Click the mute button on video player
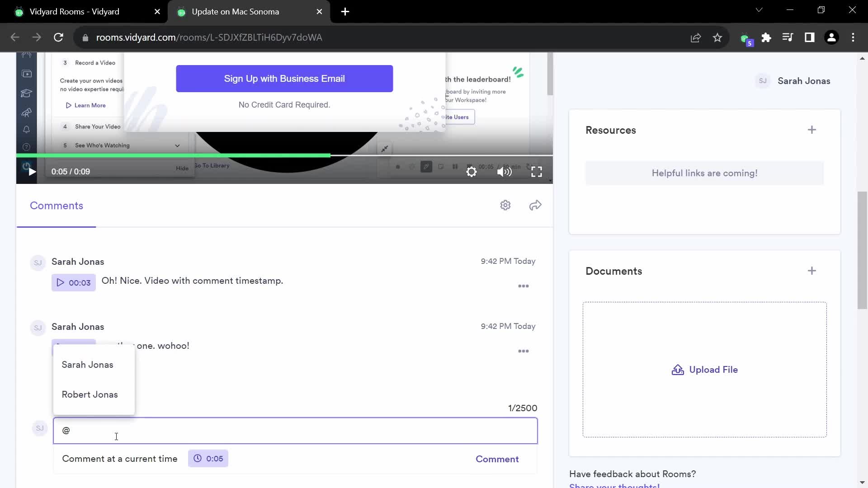The image size is (868, 488). (505, 172)
